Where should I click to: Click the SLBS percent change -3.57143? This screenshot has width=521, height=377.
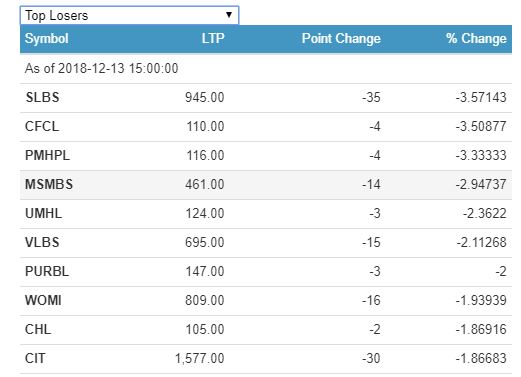click(481, 98)
